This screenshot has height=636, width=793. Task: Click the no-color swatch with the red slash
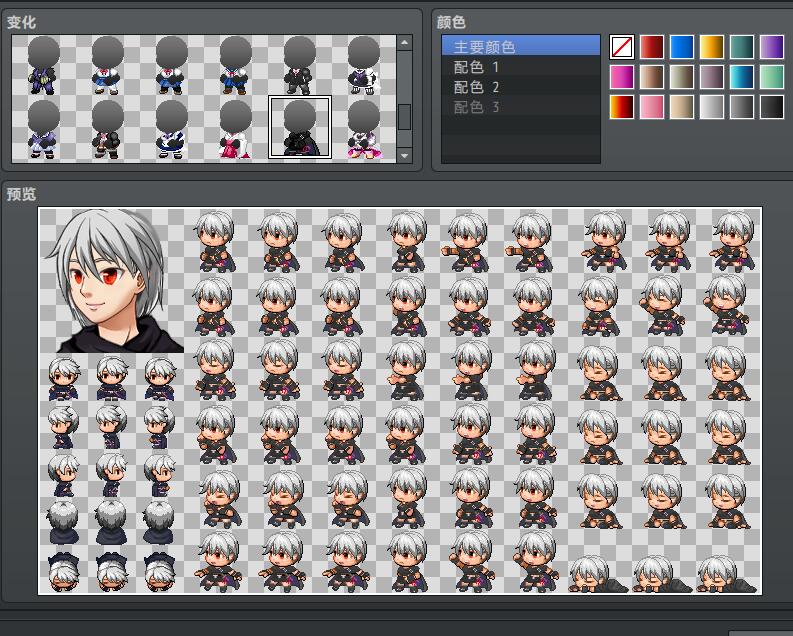tap(622, 47)
